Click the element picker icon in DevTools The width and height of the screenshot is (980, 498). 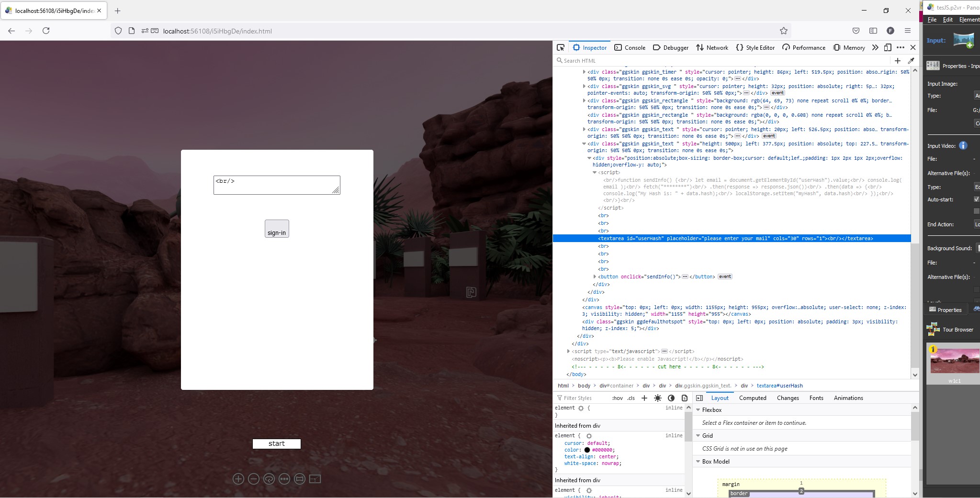click(x=561, y=47)
